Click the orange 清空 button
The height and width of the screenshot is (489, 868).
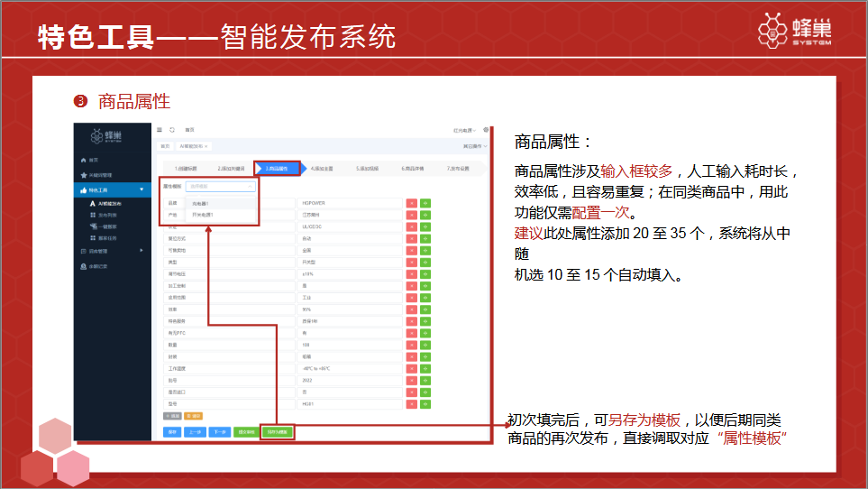coord(194,416)
